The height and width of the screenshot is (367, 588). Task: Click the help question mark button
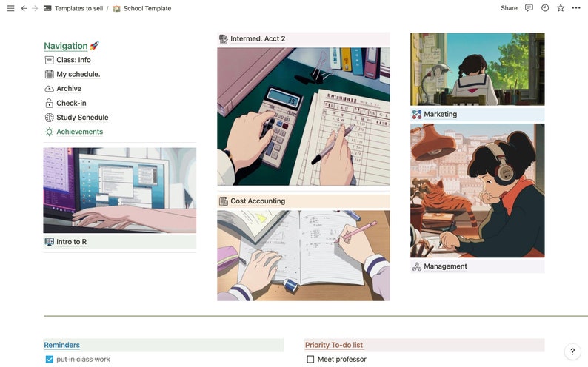[x=572, y=351]
